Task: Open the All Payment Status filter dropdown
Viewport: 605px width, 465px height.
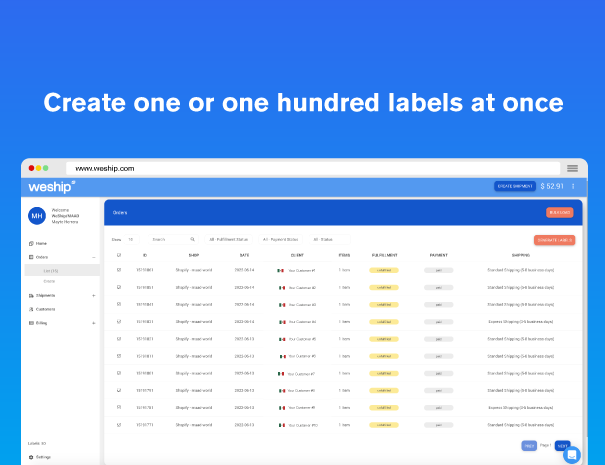Action: 281,240
